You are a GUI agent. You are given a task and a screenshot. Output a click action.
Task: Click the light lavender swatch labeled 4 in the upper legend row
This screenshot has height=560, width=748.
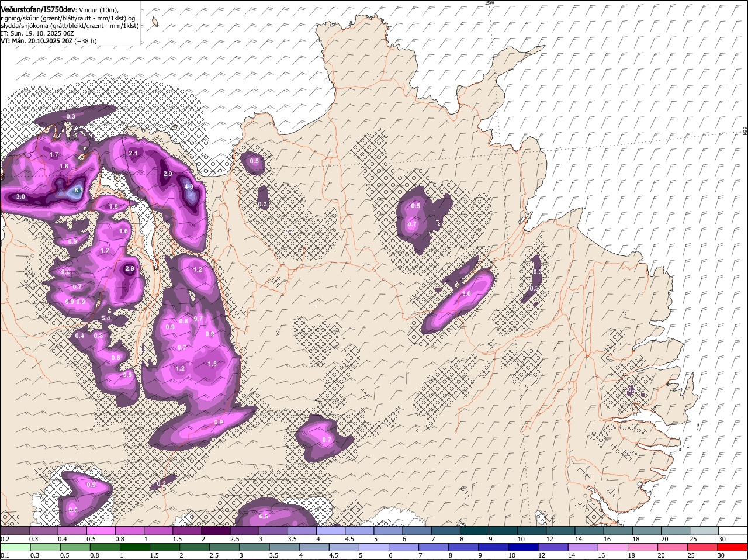(332, 530)
